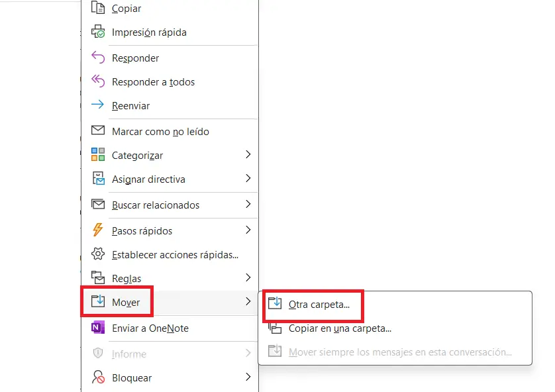Expand the Categorizar submenu chevron
This screenshot has height=392, width=555.
pos(248,155)
